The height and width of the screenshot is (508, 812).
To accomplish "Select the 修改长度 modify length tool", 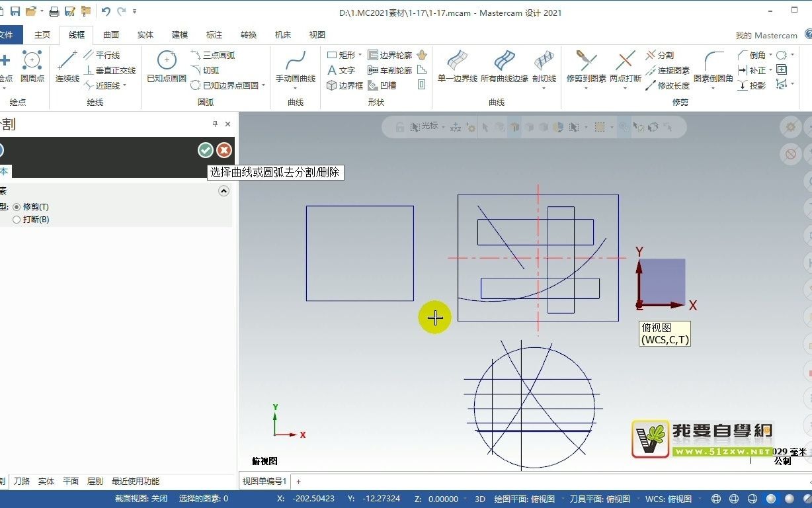I will tap(668, 85).
